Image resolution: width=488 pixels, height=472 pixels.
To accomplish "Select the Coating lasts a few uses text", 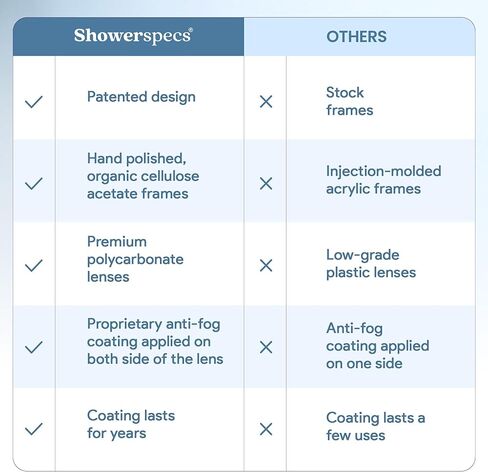I will [376, 426].
